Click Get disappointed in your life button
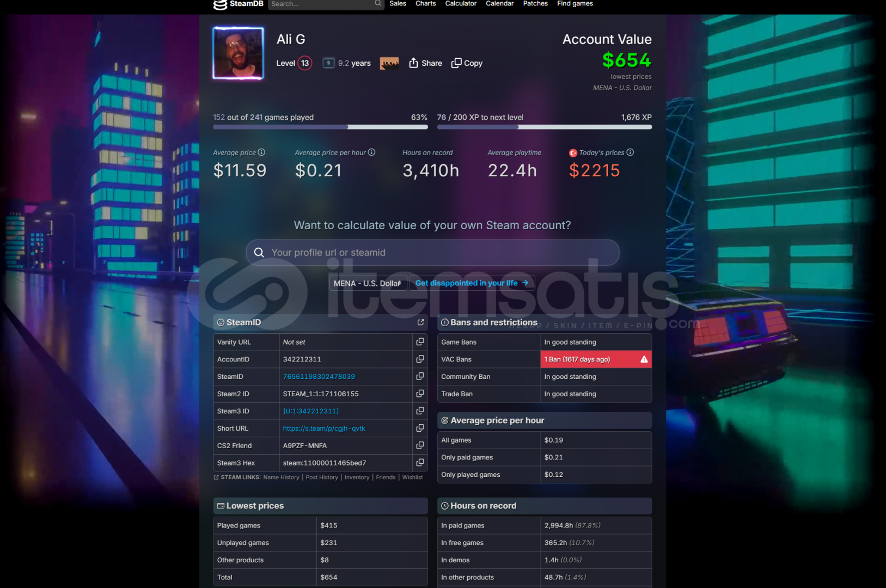Viewport: 886px width, 588px height. click(x=472, y=283)
